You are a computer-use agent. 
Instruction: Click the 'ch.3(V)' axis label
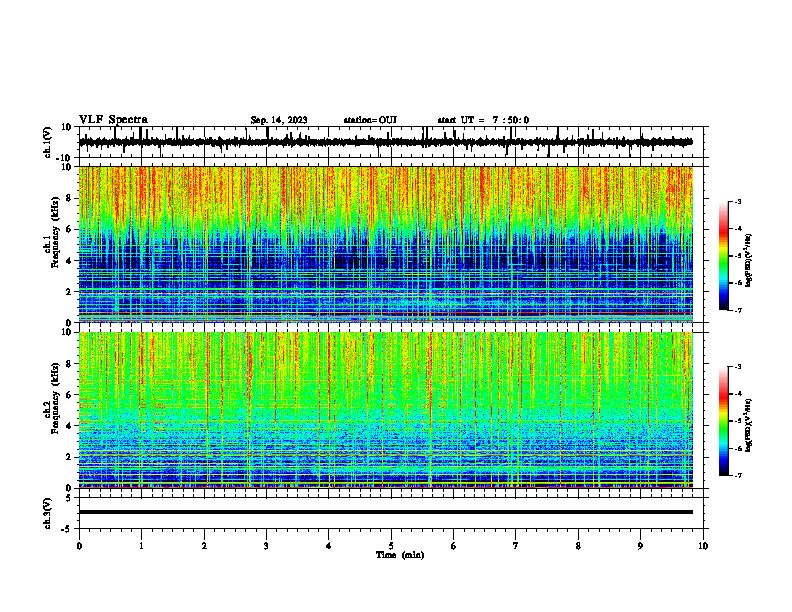[48, 513]
